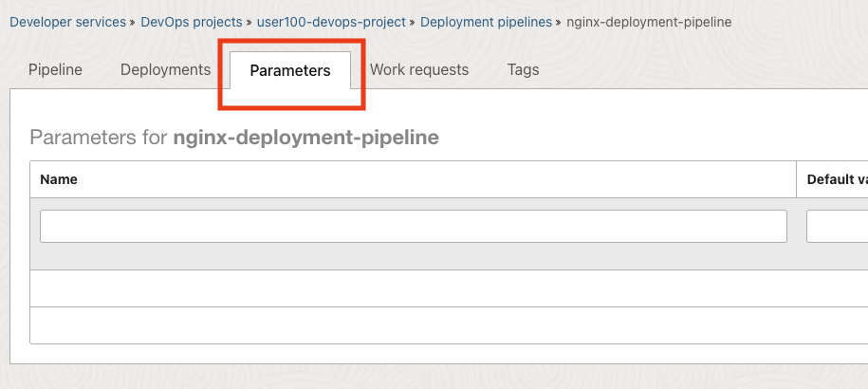Focus the parameter Name input field
868x389 pixels.
point(414,226)
